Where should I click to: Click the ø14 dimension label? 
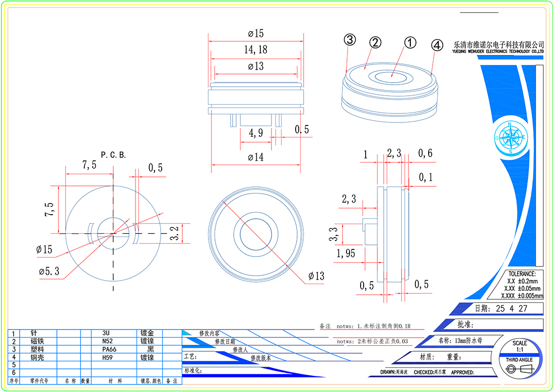pyautogui.click(x=256, y=157)
